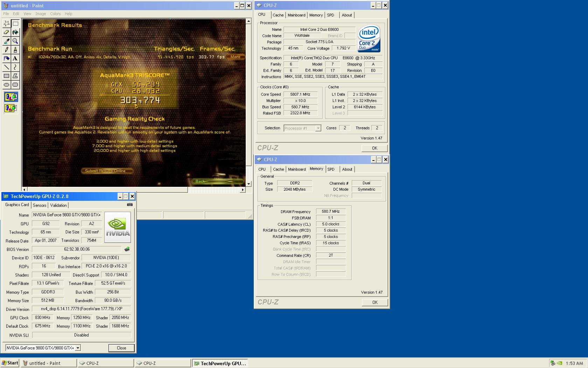Click Paint vertical scrollbar up arrow
588x368 pixels.
(248, 21)
